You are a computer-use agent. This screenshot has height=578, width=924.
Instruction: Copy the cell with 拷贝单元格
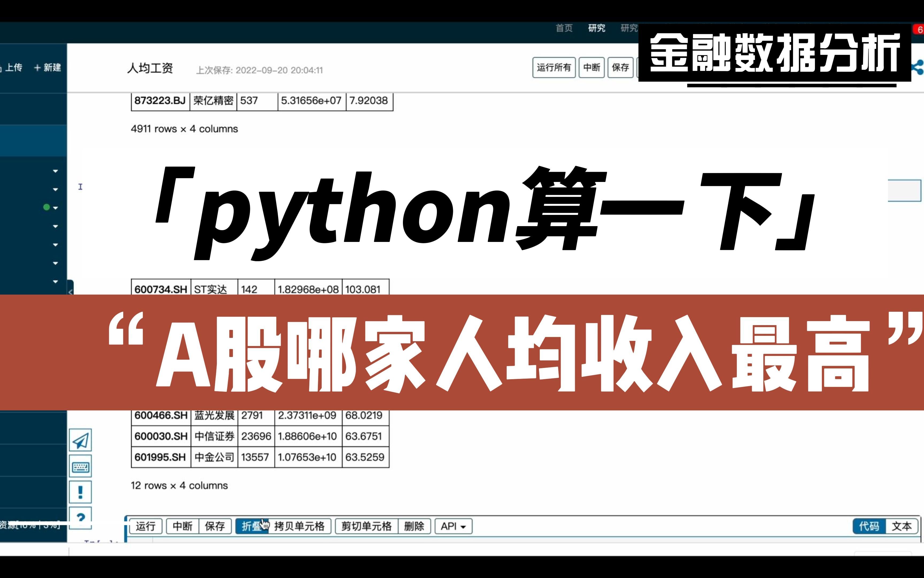pos(299,526)
